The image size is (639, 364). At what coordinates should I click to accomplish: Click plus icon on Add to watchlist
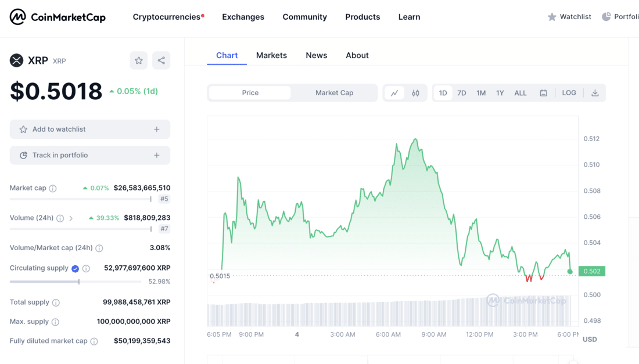(156, 129)
